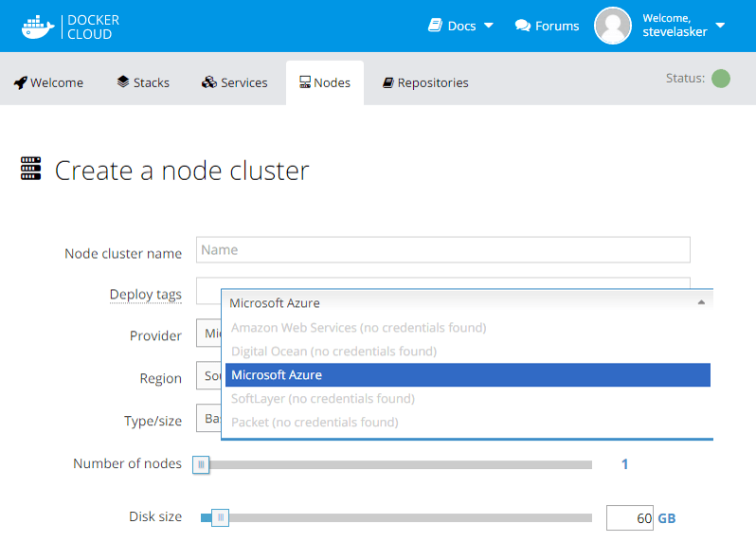Image resolution: width=756 pixels, height=542 pixels.
Task: Click the Welcome rocket icon
Action: pos(20,83)
